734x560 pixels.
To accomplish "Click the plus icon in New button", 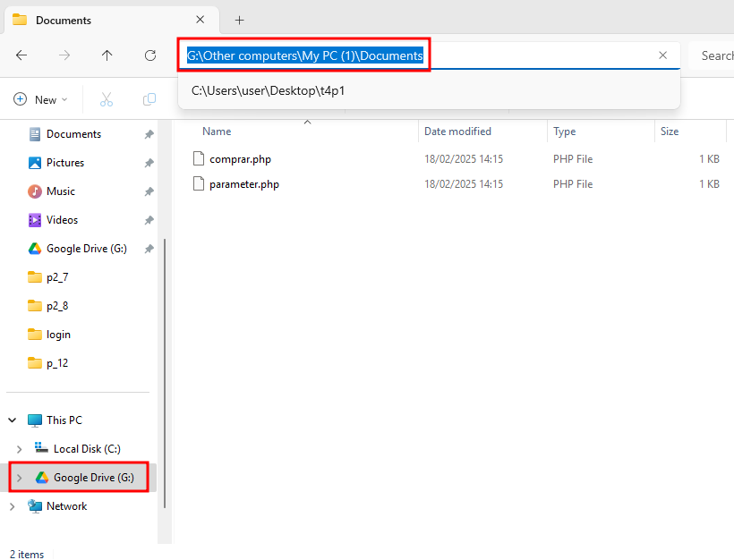I will tap(20, 99).
